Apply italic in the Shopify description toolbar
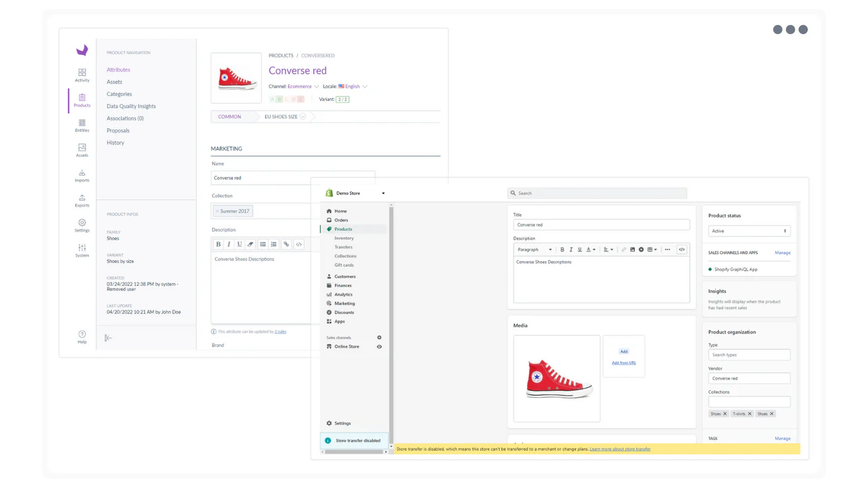 [571, 249]
